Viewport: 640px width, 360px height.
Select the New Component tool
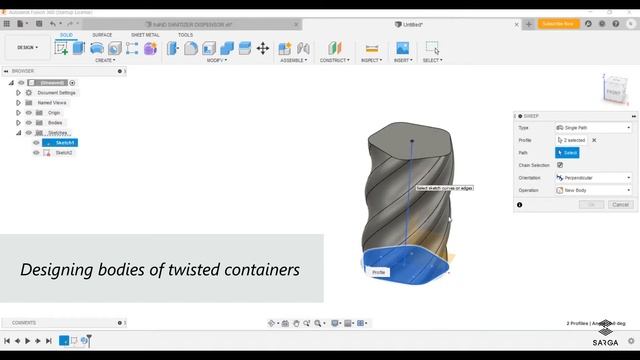pyautogui.click(x=284, y=48)
